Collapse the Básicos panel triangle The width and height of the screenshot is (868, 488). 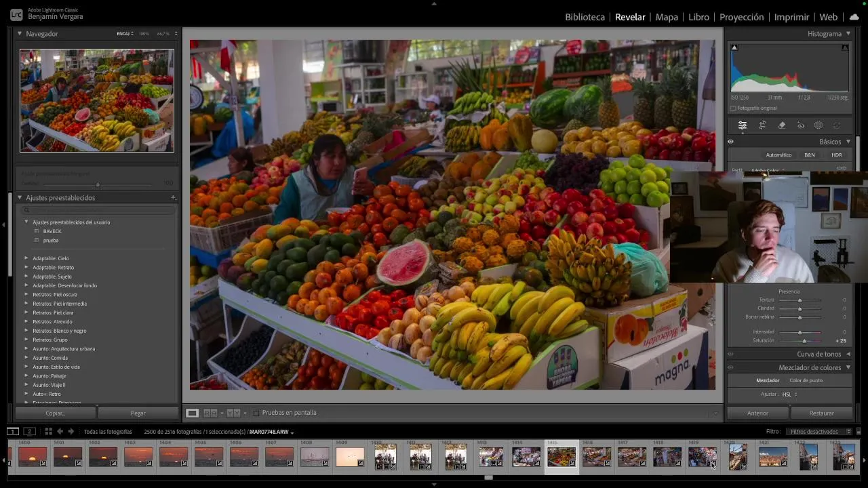coord(848,142)
